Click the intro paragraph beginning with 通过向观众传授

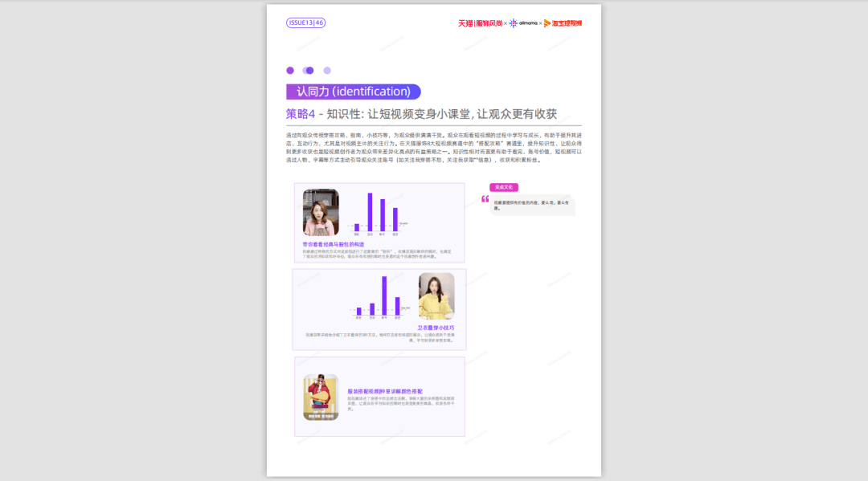pyautogui.click(x=433, y=148)
